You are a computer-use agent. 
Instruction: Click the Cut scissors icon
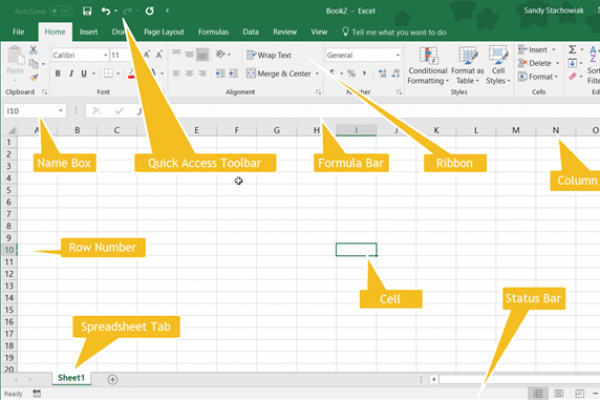pyautogui.click(x=33, y=49)
